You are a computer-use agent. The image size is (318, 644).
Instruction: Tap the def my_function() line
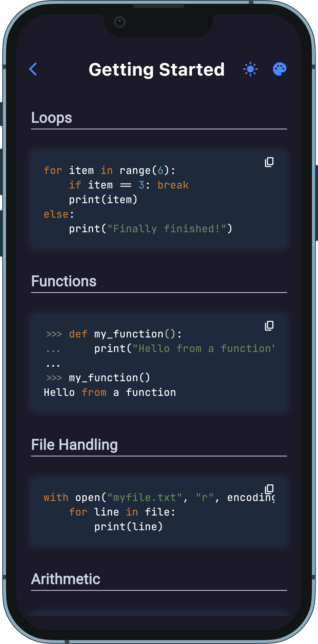pos(114,334)
